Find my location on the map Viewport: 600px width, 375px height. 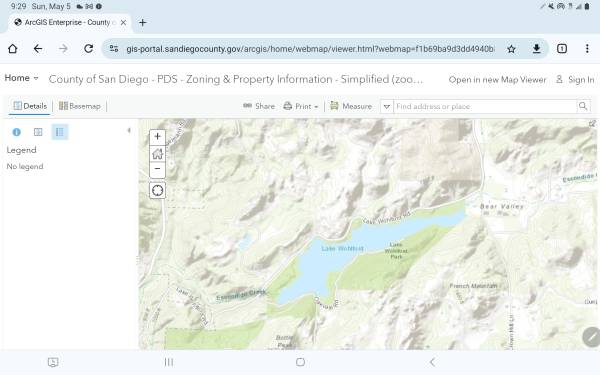(157, 190)
